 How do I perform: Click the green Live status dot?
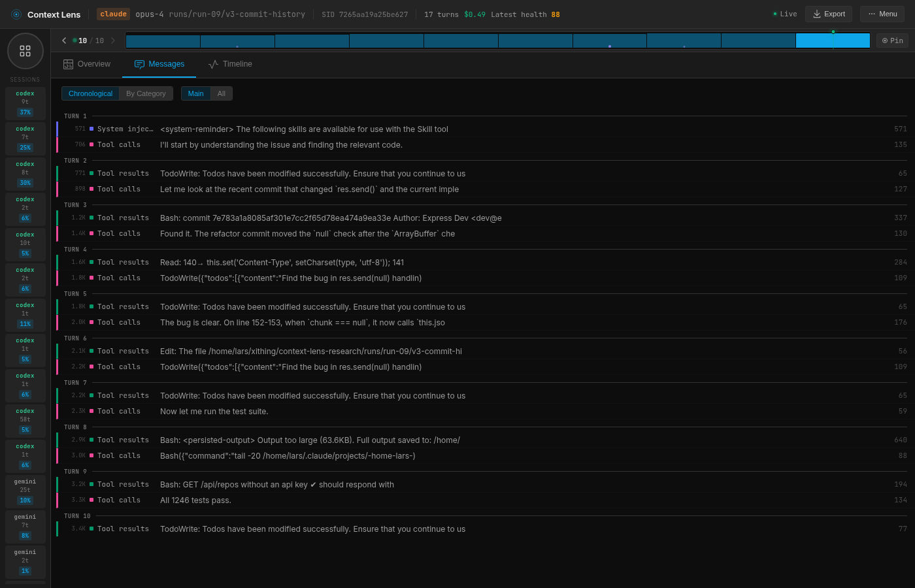(x=775, y=13)
